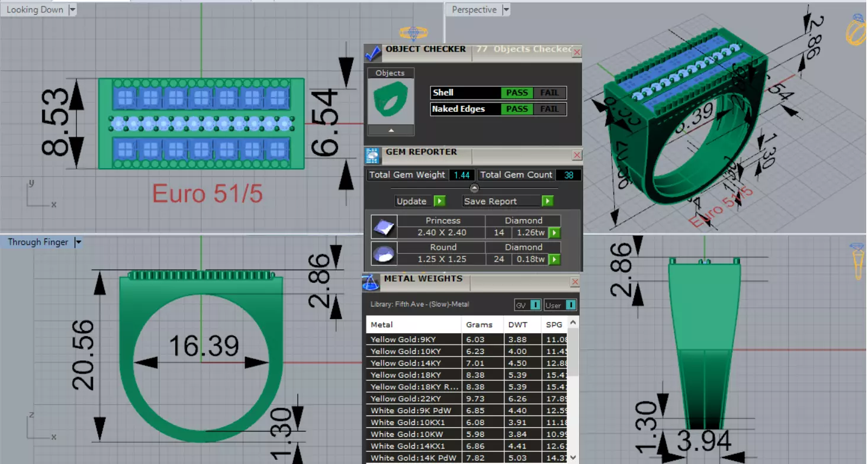Click the Looking Down viewport label
The height and width of the screenshot is (464, 868).
[x=35, y=10]
